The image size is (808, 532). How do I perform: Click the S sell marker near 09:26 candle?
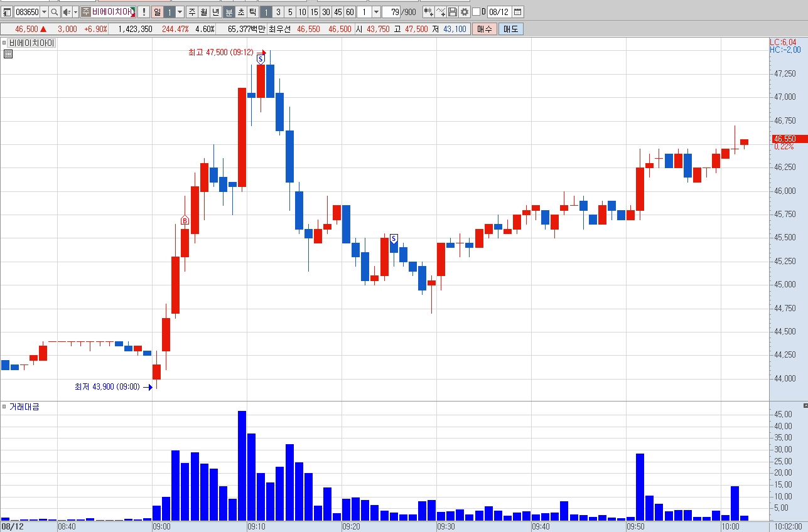394,238
